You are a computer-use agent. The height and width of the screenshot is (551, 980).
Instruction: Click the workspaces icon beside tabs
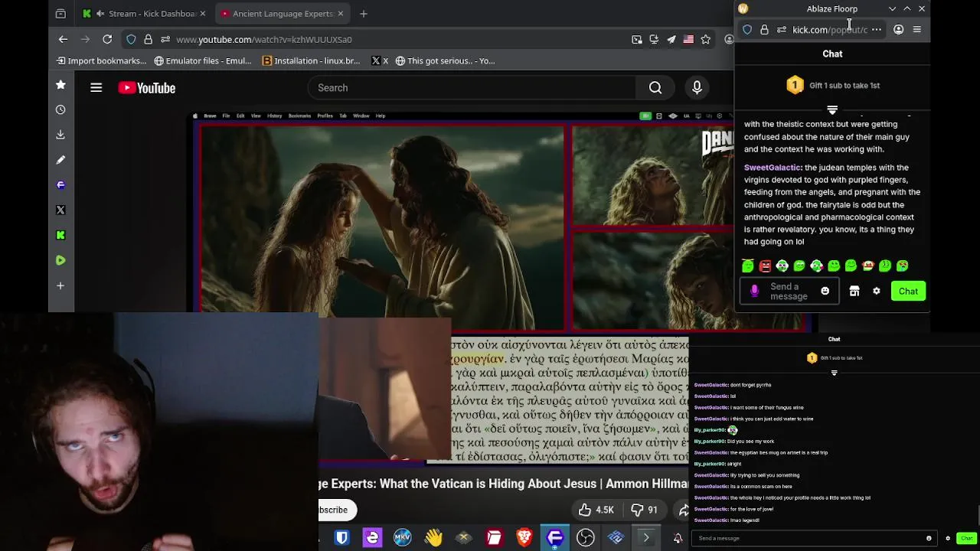point(60,14)
